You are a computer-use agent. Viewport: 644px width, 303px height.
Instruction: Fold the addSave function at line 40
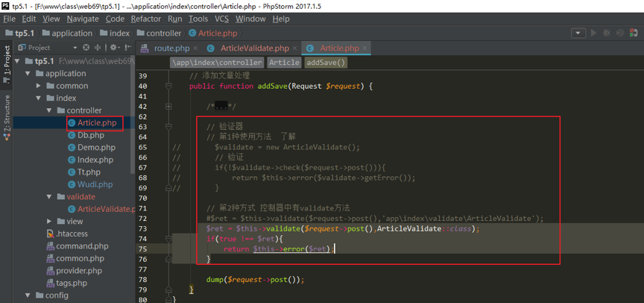pos(168,86)
